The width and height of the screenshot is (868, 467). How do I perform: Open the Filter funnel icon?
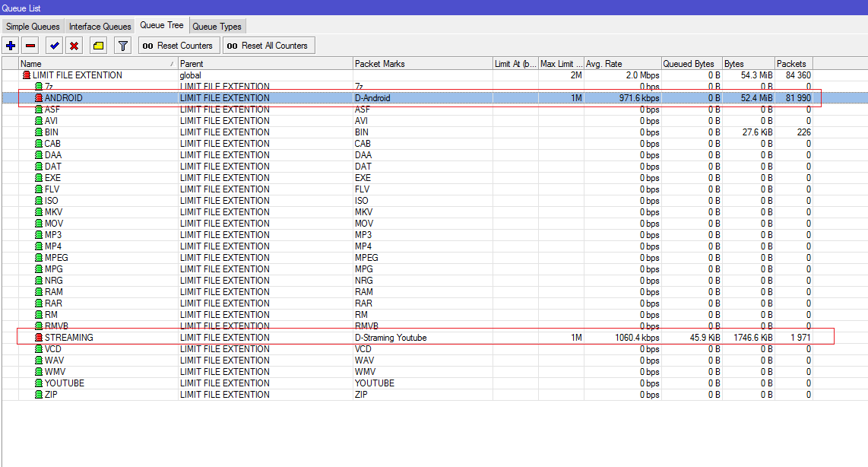121,45
